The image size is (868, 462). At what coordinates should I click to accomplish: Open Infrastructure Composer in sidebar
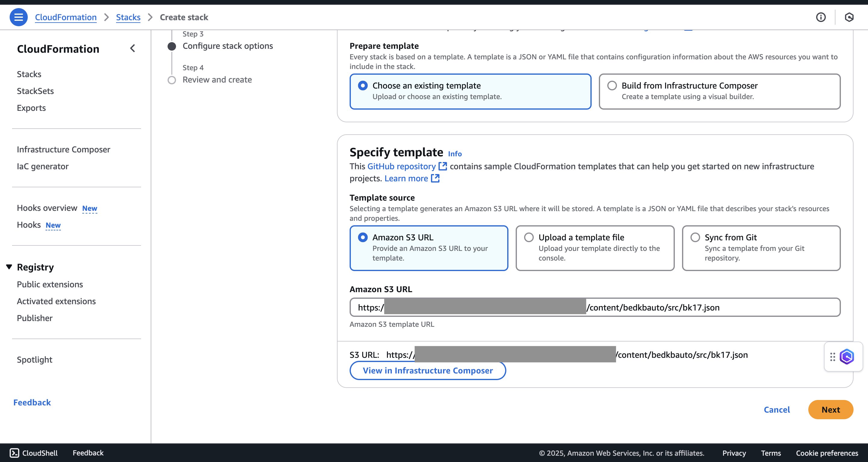click(63, 149)
